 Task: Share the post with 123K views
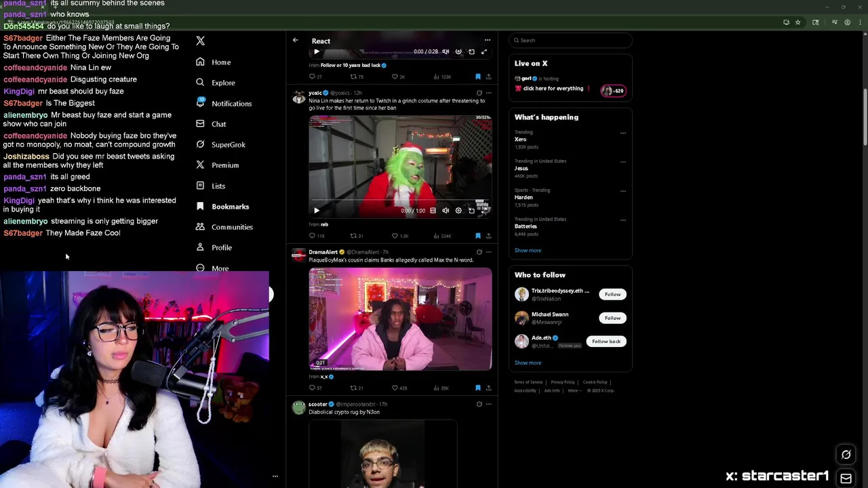coord(488,77)
